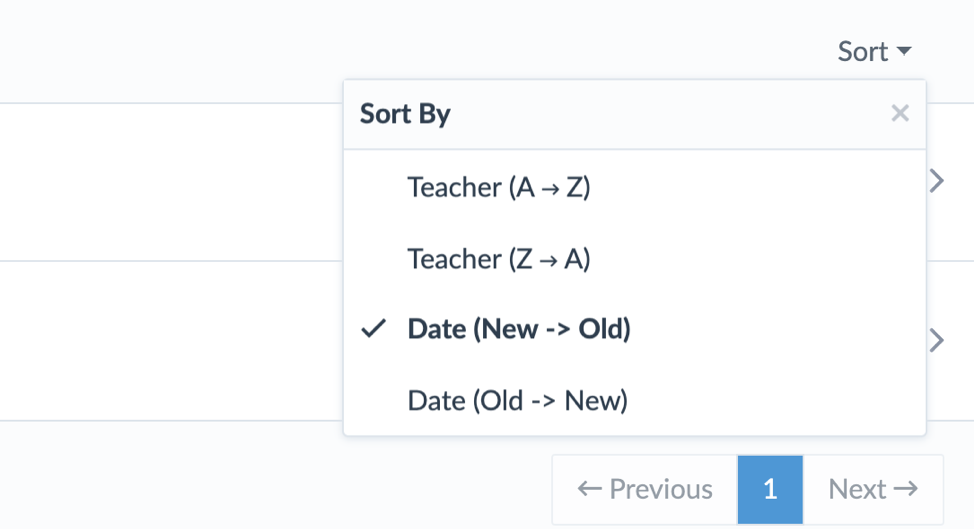
Task: Close the Sort By popup
Action: coord(900,113)
